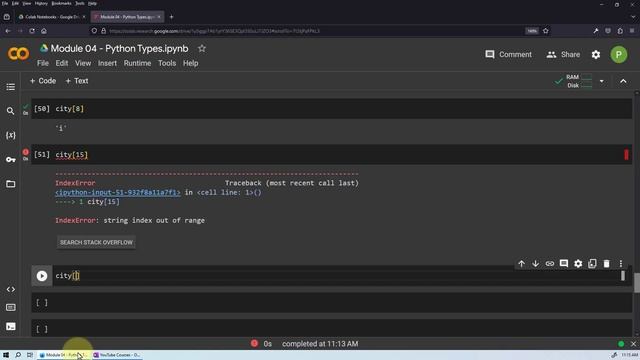Open the command palette icon
The height and width of the screenshot is (360, 640).
pyautogui.click(x=11, y=307)
